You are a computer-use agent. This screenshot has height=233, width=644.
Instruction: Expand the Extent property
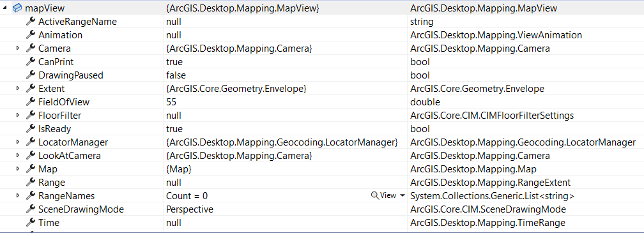tap(18, 89)
